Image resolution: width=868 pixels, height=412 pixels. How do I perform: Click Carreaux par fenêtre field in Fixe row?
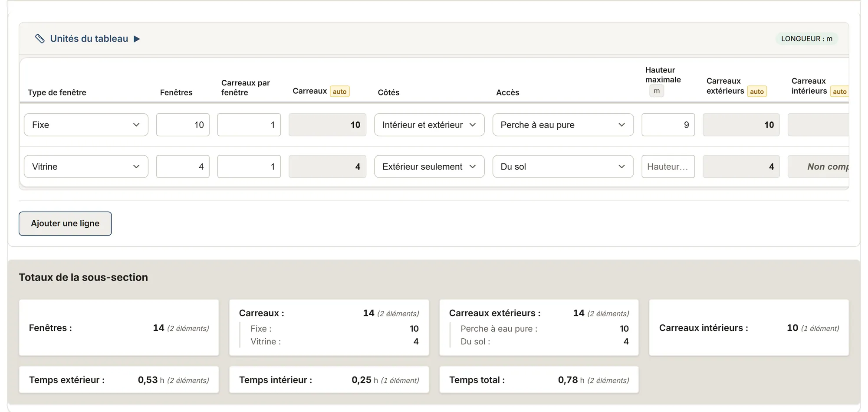pos(249,125)
